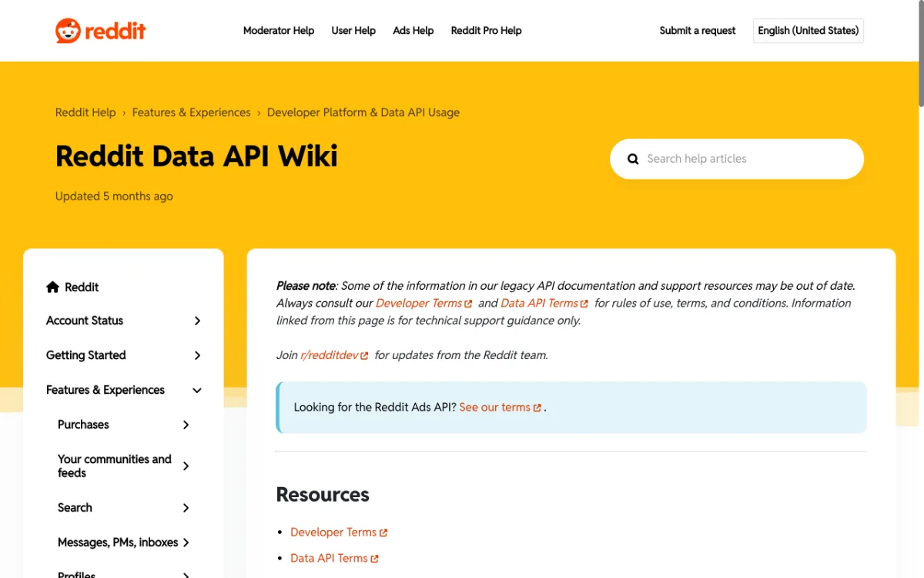Open Data API Terms link in the note paragraph

coord(544,303)
